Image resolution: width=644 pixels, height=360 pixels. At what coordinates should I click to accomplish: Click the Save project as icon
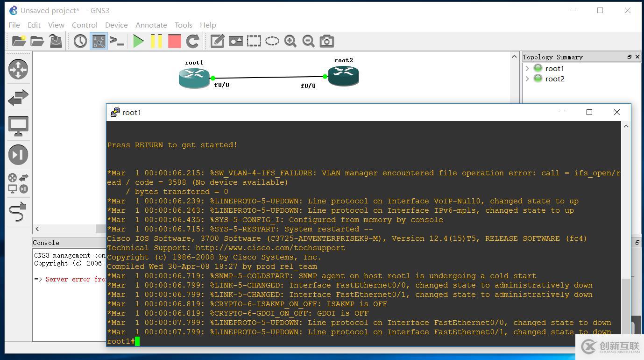point(56,41)
